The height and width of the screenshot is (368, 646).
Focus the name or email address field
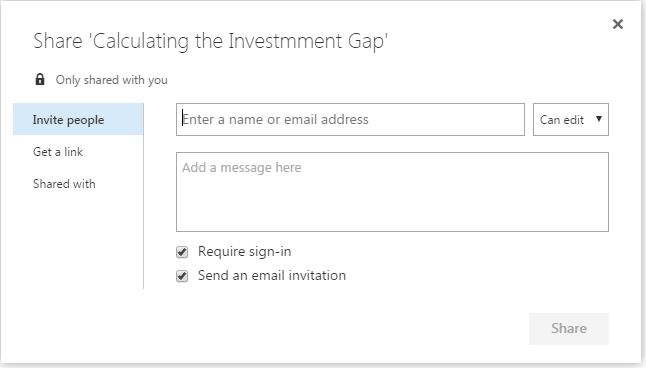click(350, 120)
